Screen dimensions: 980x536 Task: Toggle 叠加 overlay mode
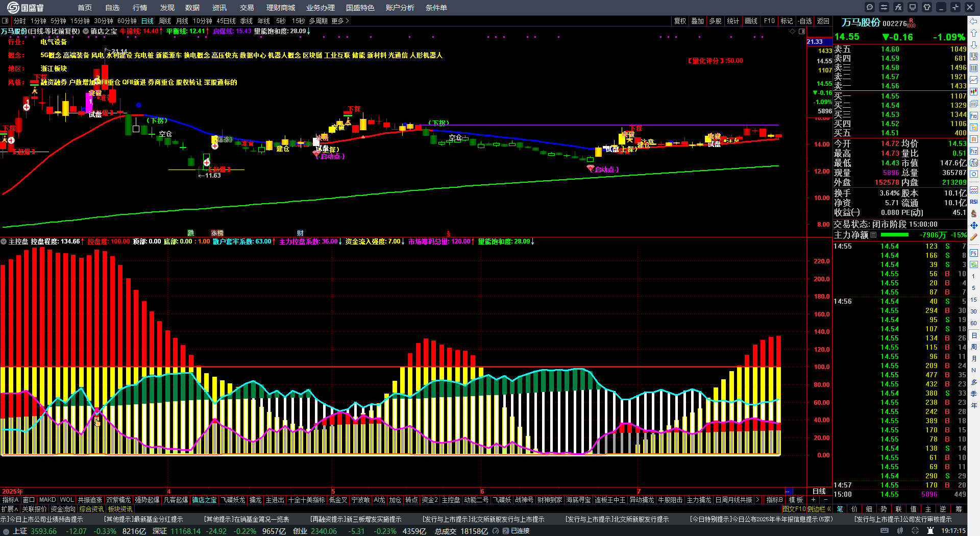click(x=697, y=21)
